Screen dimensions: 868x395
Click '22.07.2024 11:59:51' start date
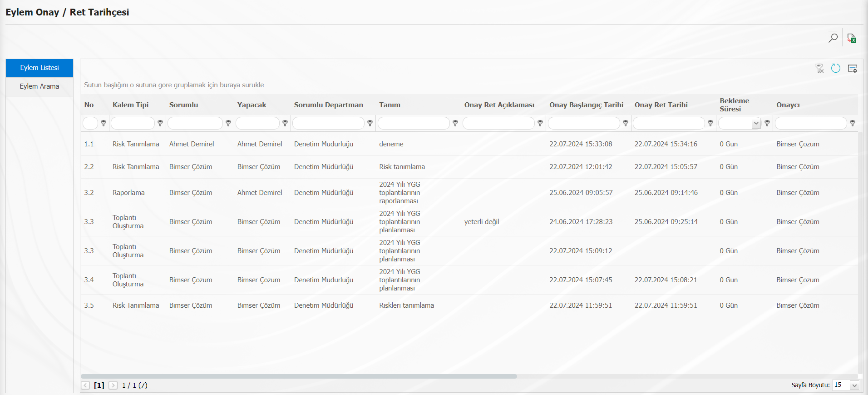[x=581, y=305]
